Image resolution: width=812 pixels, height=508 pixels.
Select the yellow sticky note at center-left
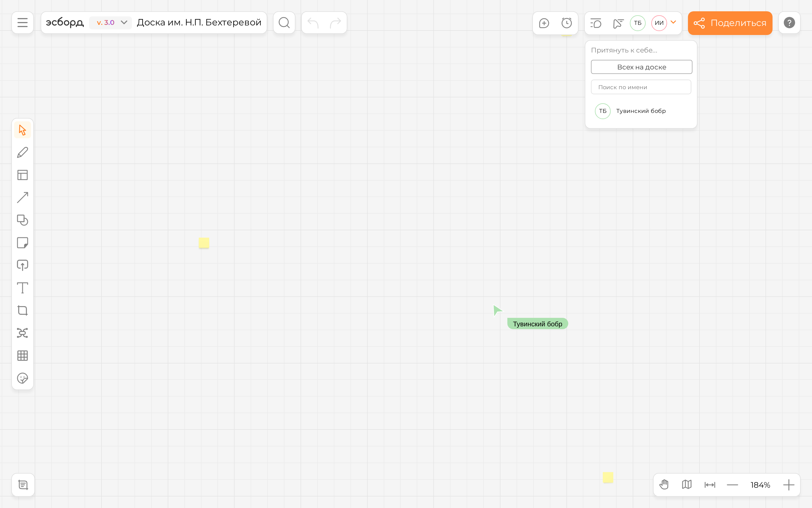pyautogui.click(x=204, y=243)
